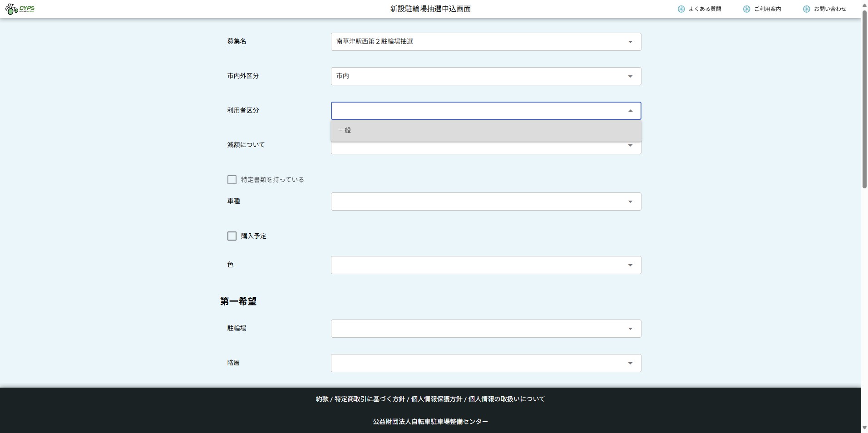
Task: Click the 募集名 dropdown arrow icon
Action: [630, 42]
